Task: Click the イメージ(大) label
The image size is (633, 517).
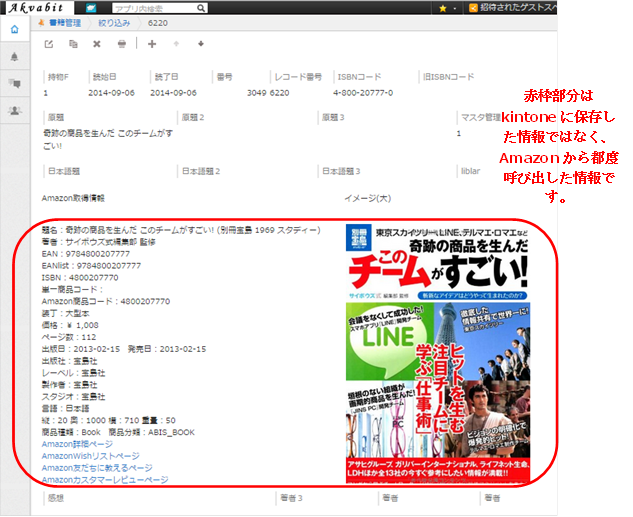Action: (368, 198)
